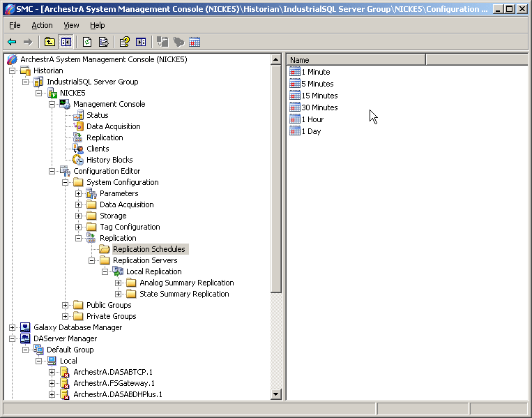Expand State Summary Replication folder
This screenshot has height=418, width=532.
118,294
